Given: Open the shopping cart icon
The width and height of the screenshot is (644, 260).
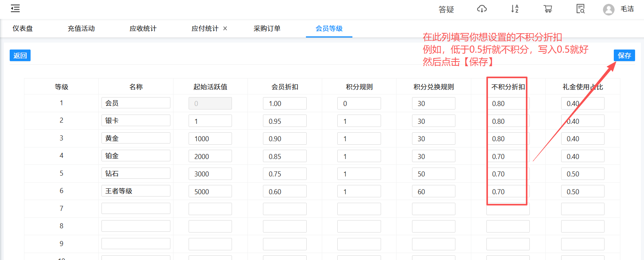Looking at the screenshot, I should (548, 9).
